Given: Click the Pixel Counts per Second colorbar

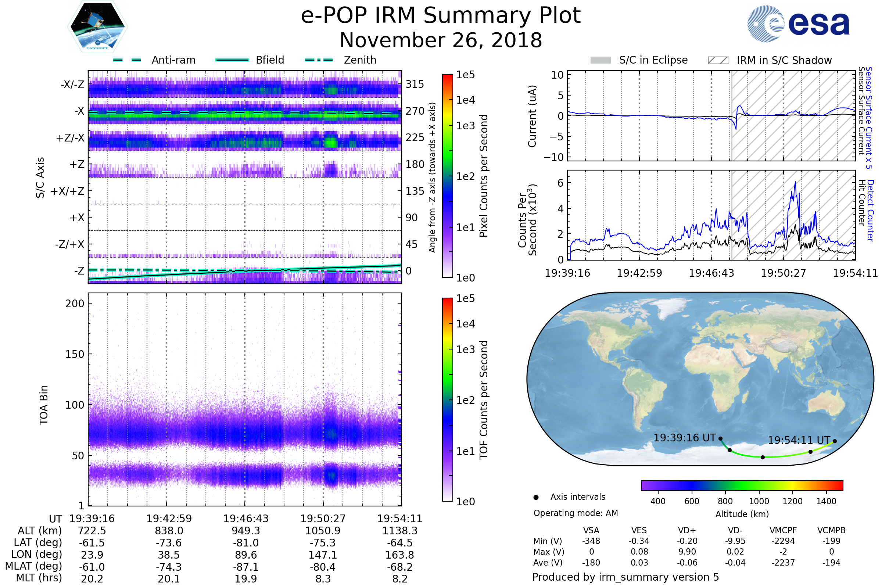Looking at the screenshot, I should [447, 176].
